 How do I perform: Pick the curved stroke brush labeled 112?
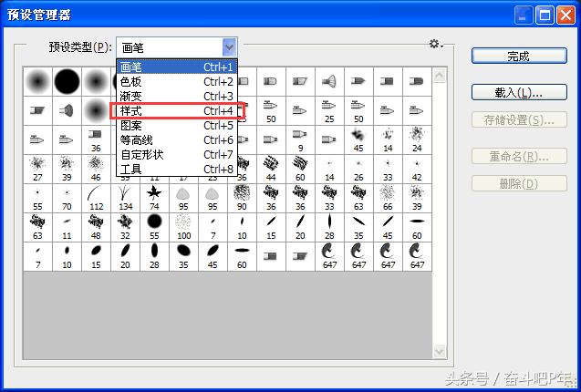point(96,196)
